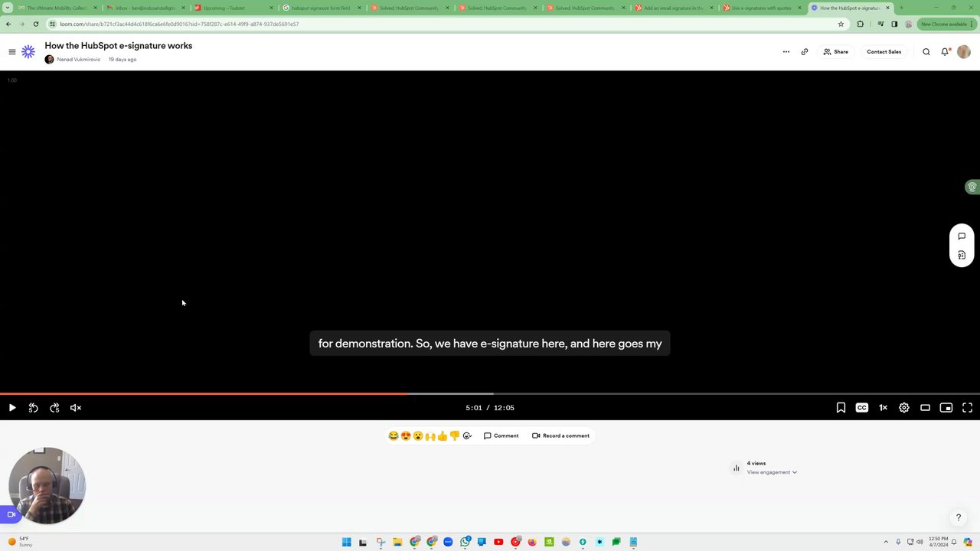
Task: Open the comments side panel icon
Action: (962, 236)
